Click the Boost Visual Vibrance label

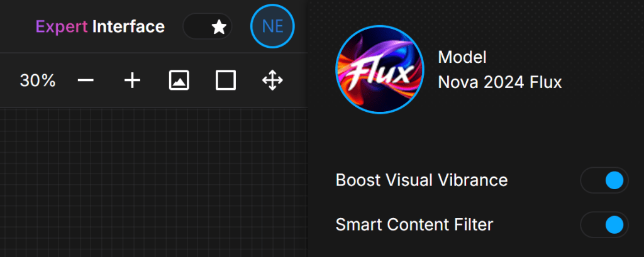click(421, 180)
